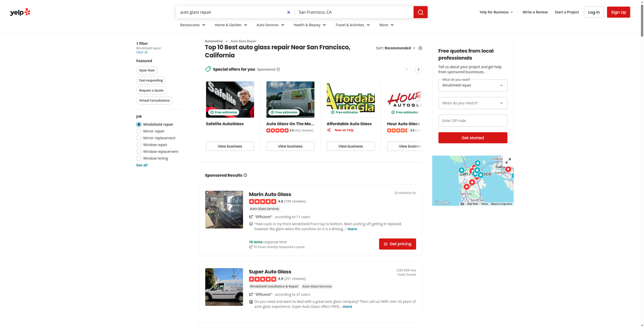This screenshot has width=644, height=328.
Task: View business for Auto Glass On The Mo
Action: coord(290,146)
